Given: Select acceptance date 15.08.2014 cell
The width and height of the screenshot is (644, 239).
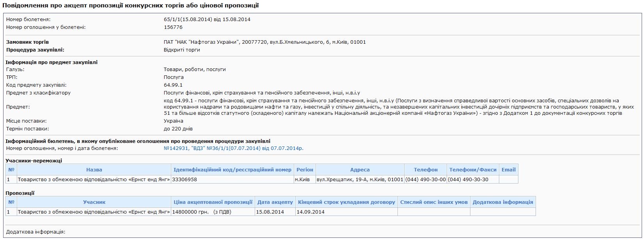Looking at the screenshot, I should tap(275, 212).
